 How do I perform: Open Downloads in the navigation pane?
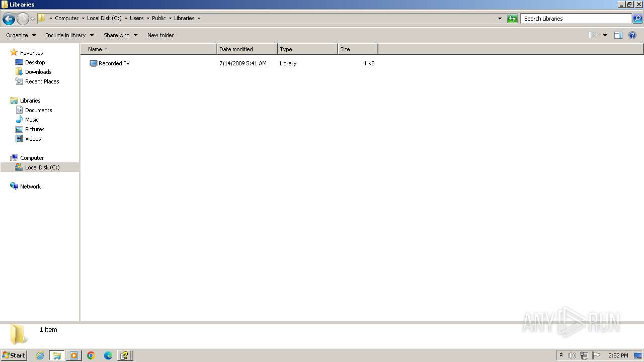click(x=38, y=72)
